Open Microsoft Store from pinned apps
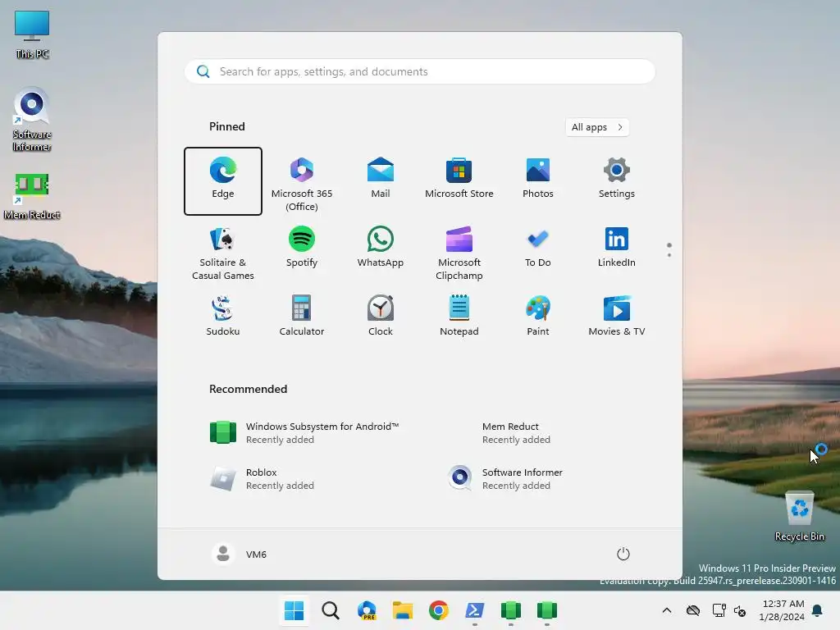 459,181
